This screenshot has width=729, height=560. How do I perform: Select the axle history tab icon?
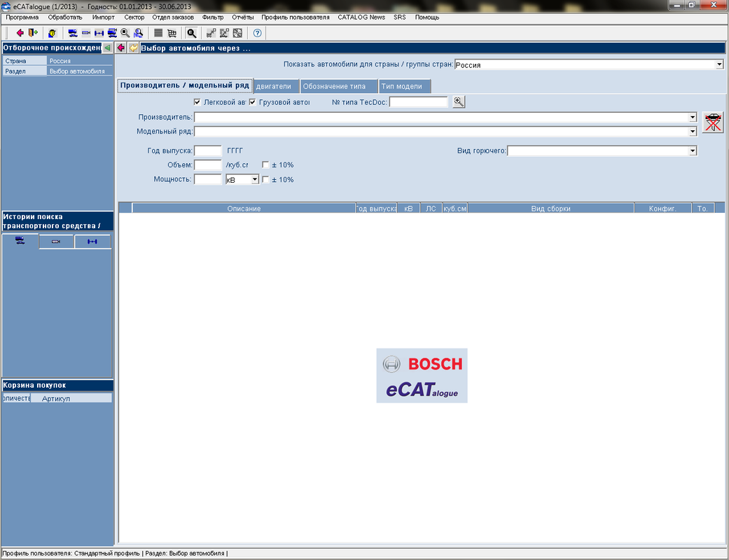click(92, 241)
